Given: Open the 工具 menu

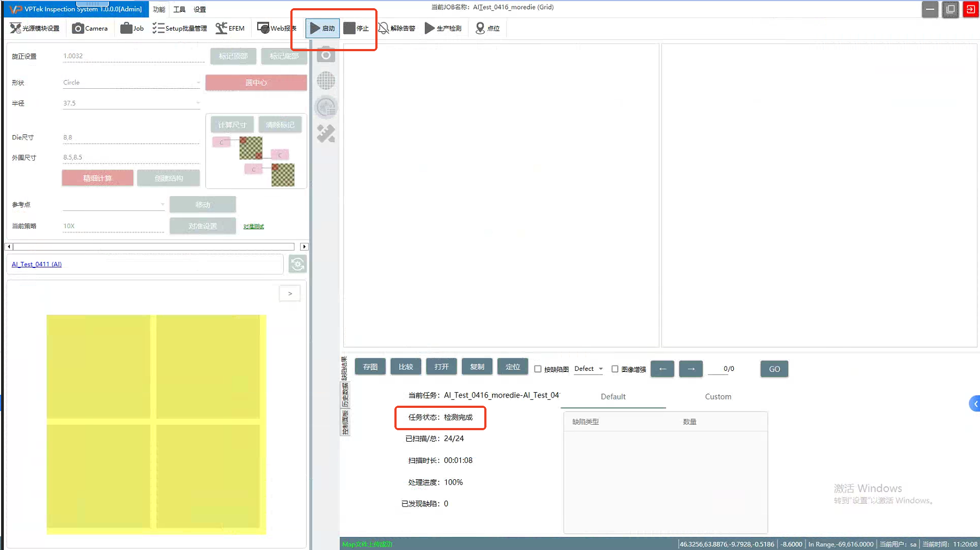Looking at the screenshot, I should click(x=179, y=9).
